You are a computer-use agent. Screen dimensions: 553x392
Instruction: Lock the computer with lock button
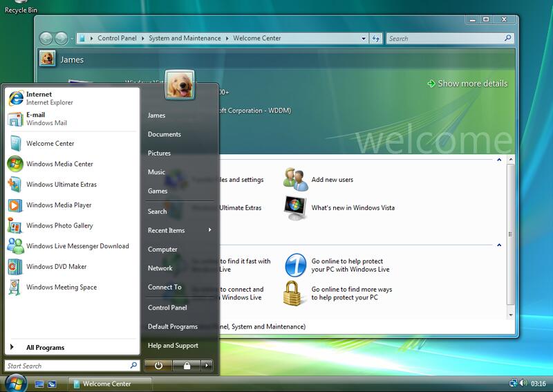(186, 366)
